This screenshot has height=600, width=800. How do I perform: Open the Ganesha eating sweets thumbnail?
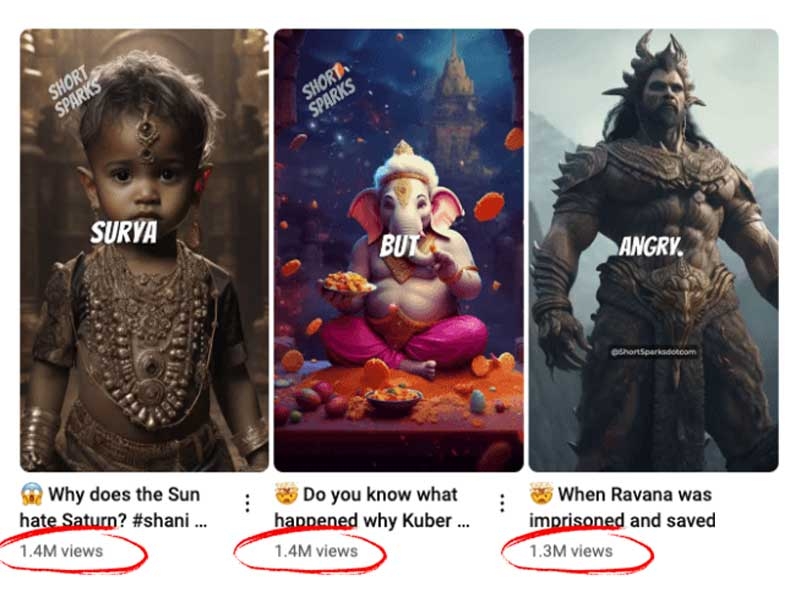tap(399, 250)
